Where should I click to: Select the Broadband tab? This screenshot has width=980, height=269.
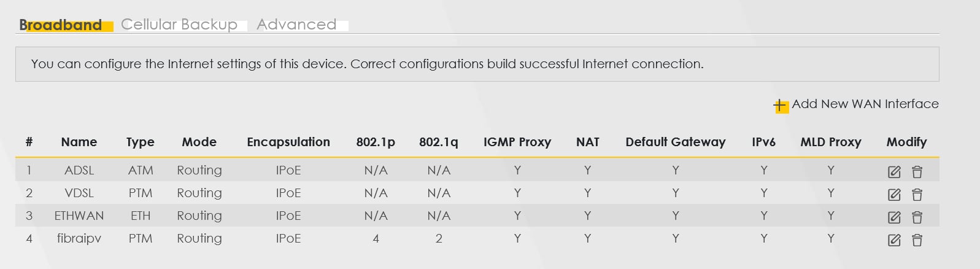point(61,25)
